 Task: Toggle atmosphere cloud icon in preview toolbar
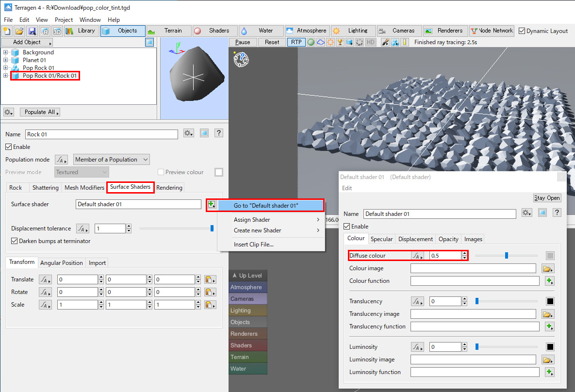point(321,42)
